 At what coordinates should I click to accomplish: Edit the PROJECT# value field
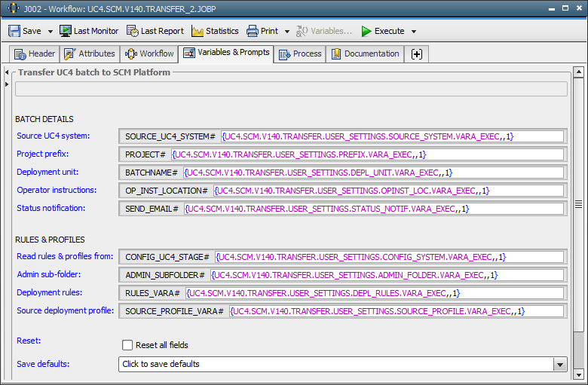(x=368, y=154)
